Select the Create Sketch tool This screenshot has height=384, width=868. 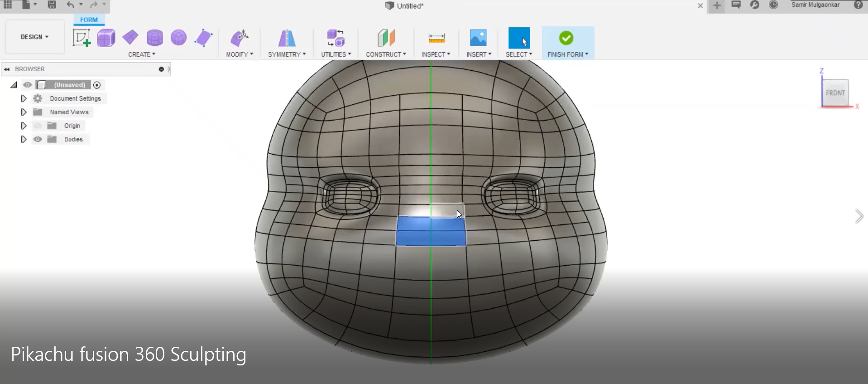pyautogui.click(x=82, y=38)
